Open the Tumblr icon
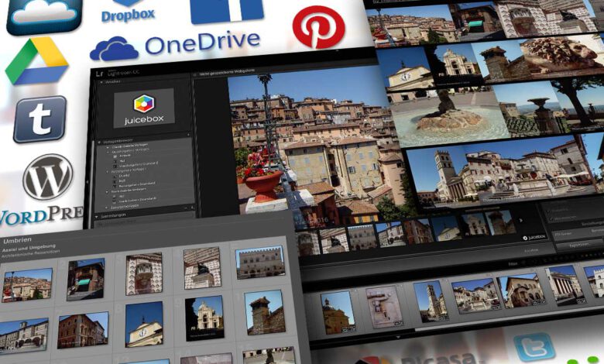604x364 pixels. [x=40, y=119]
